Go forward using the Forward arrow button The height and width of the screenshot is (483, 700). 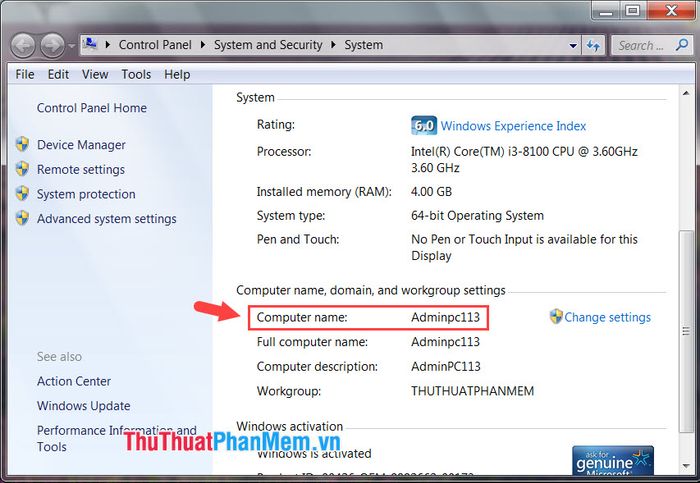pyautogui.click(x=52, y=45)
